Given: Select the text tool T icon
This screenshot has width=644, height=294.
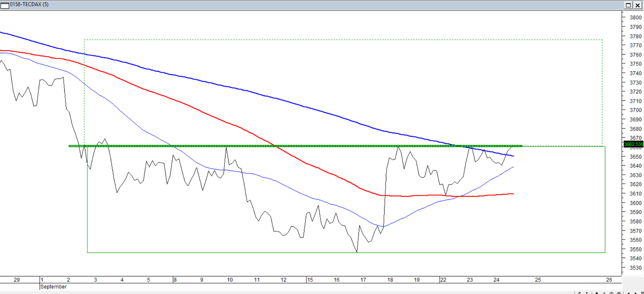Looking at the screenshot, I should (x=587, y=293).
